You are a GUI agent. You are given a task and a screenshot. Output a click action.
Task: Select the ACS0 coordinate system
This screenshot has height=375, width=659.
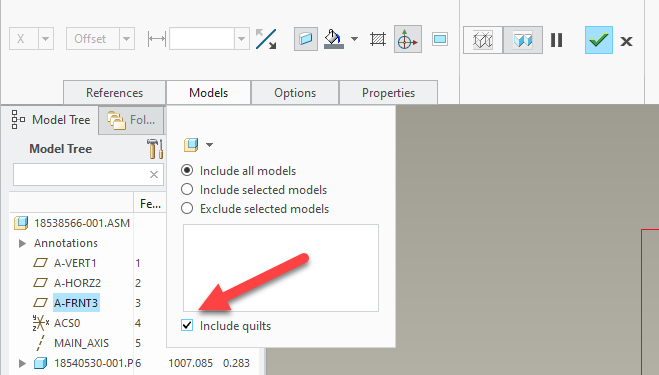[x=67, y=323]
